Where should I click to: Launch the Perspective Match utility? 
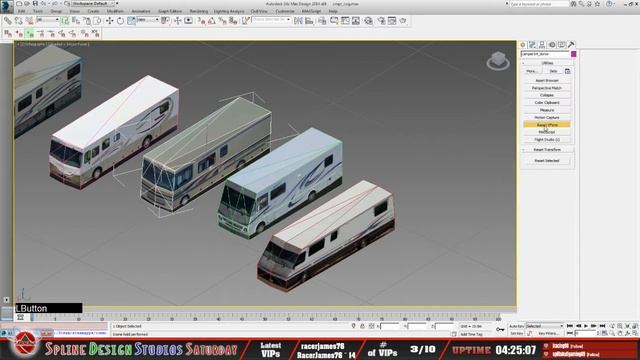pyautogui.click(x=547, y=88)
